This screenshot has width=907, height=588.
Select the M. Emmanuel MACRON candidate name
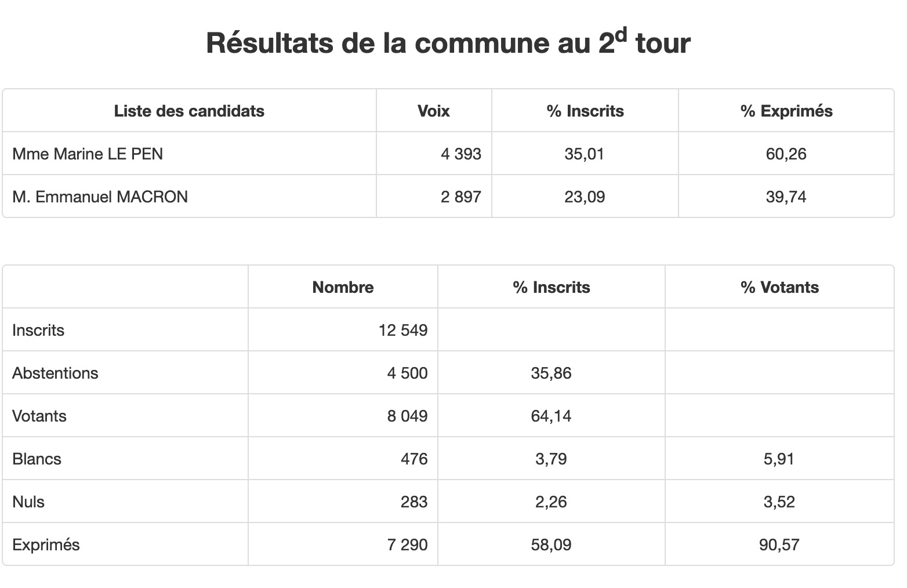(100, 197)
